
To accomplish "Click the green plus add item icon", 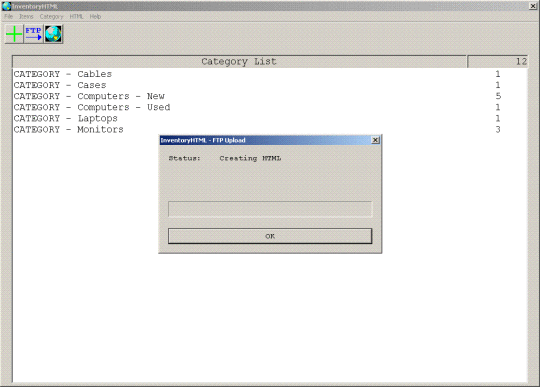I will tap(14, 34).
